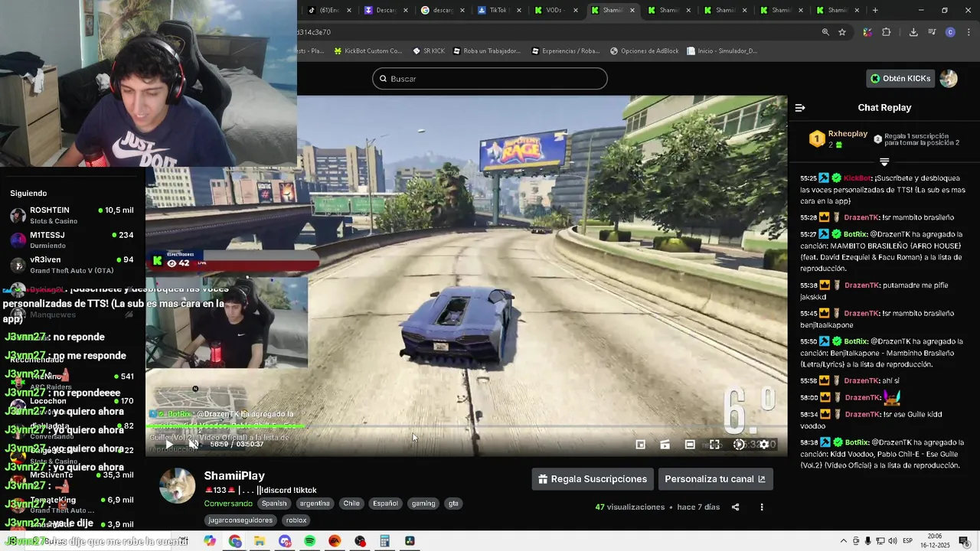980x551 pixels.
Task: Open browser extensions puzzle icon
Action: 887,32
